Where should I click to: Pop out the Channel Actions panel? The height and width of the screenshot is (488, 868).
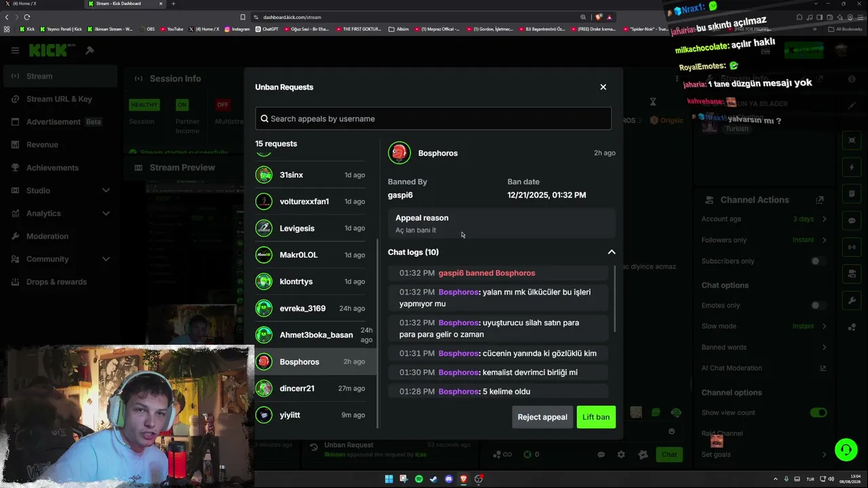click(x=820, y=200)
